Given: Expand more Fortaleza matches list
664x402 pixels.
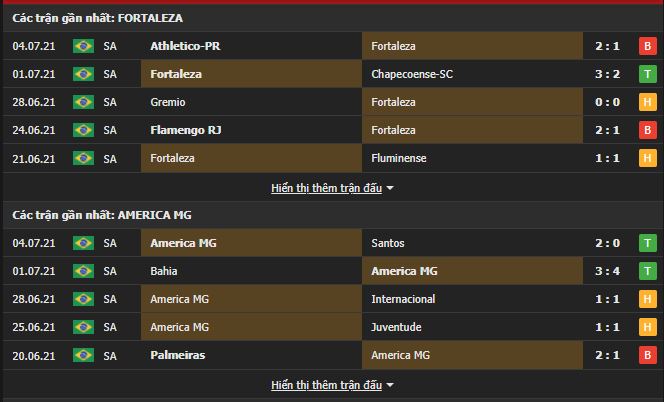Looking at the screenshot, I should [332, 188].
